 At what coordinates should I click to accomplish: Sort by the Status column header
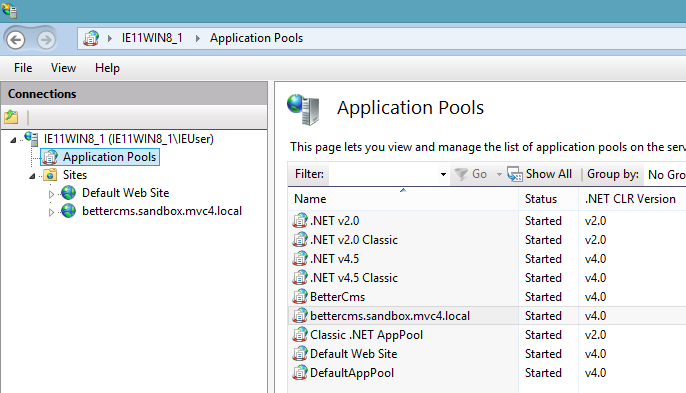pos(549,199)
